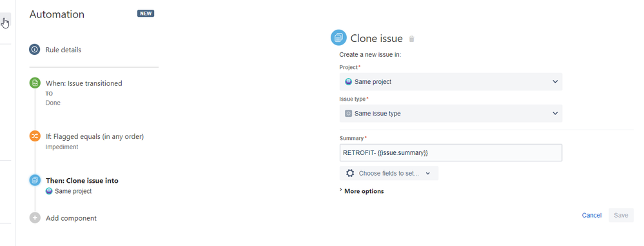
Task: Select Then: Clone issue into step
Action: pos(82,181)
